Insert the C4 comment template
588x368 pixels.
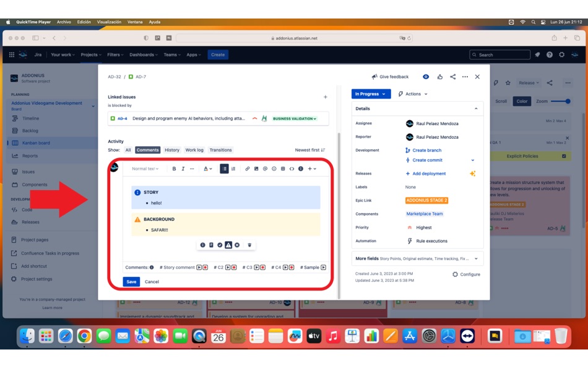click(x=285, y=268)
